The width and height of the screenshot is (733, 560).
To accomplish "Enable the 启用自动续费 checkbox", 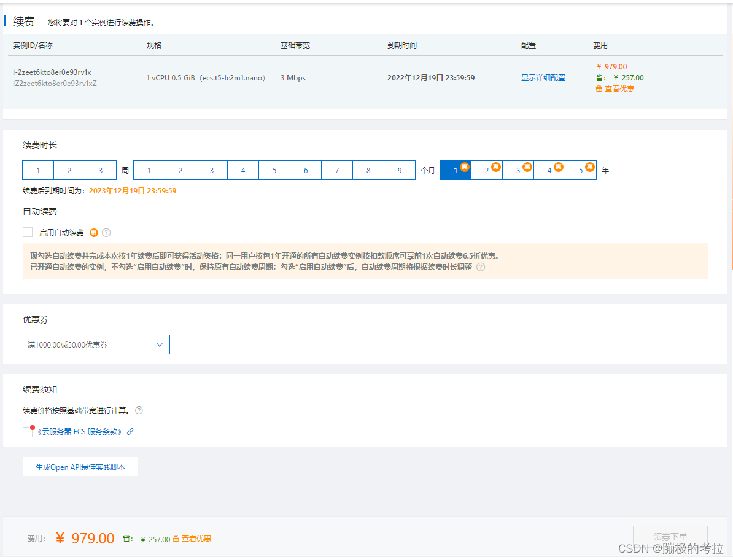I will 27,232.
